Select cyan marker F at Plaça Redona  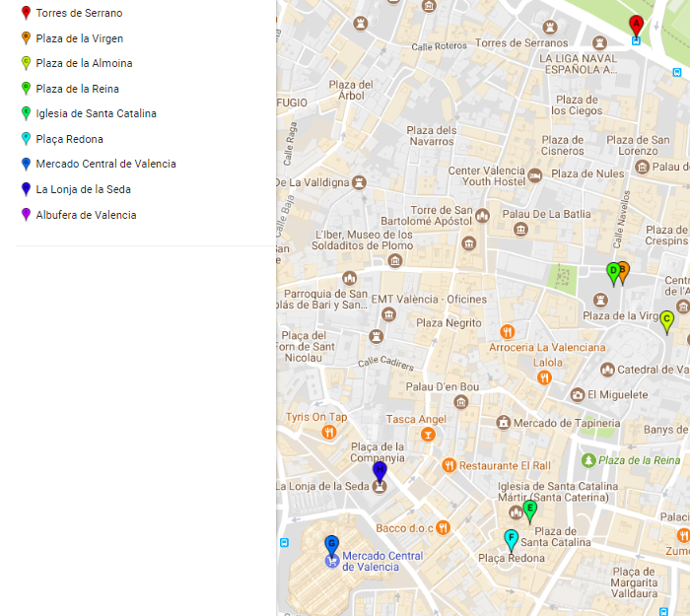511,539
